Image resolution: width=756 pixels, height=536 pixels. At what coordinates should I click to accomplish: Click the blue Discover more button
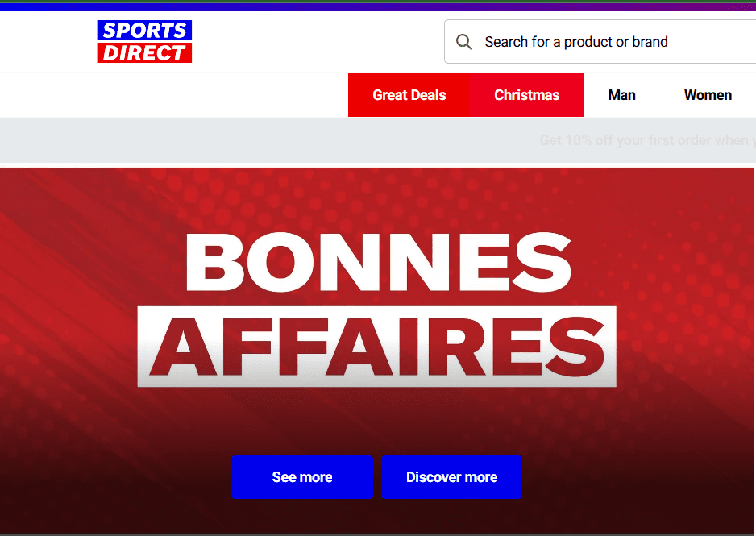pos(452,476)
